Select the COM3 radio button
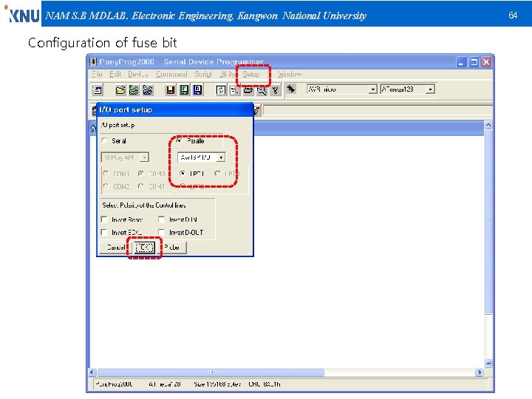Screen dimensions: 532x399 (141, 174)
